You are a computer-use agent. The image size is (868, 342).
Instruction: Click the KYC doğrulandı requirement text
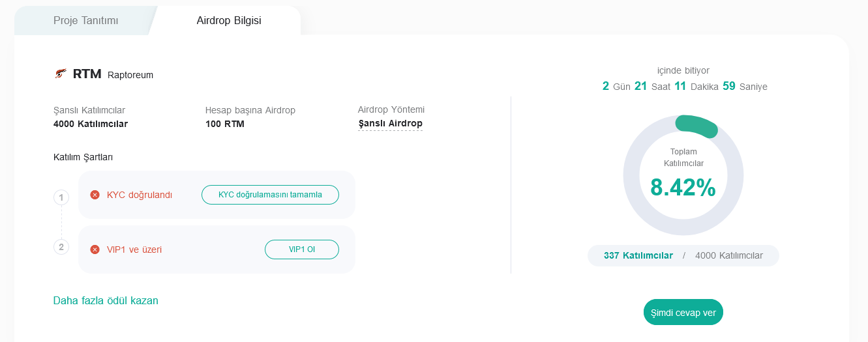point(140,195)
